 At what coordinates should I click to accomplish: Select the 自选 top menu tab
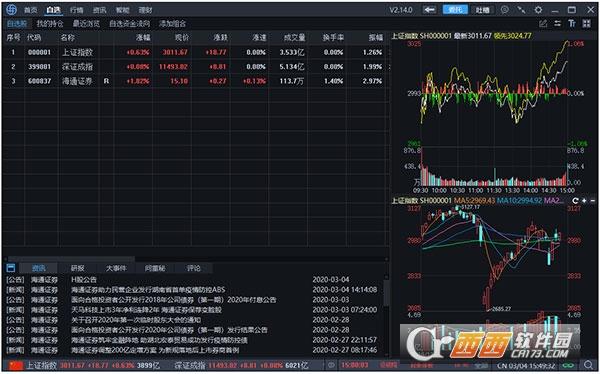[x=53, y=10]
